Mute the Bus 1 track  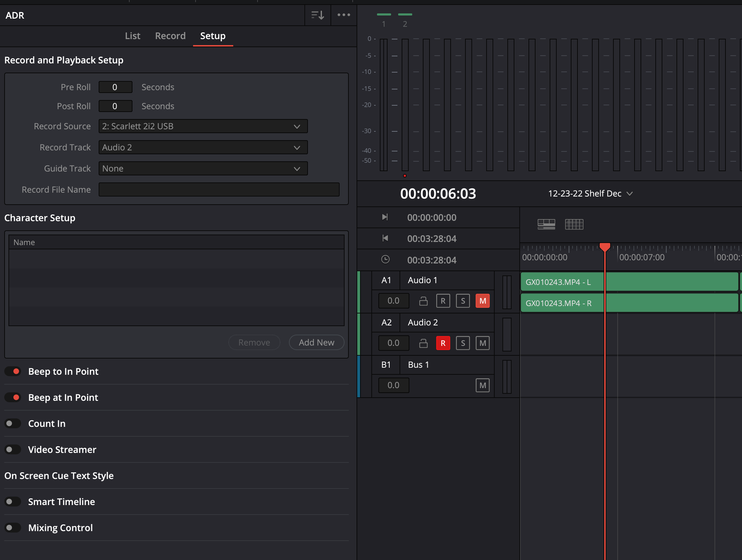482,385
